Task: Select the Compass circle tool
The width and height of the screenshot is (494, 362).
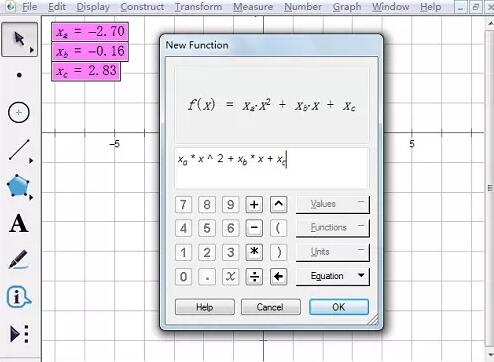Action: (19, 112)
